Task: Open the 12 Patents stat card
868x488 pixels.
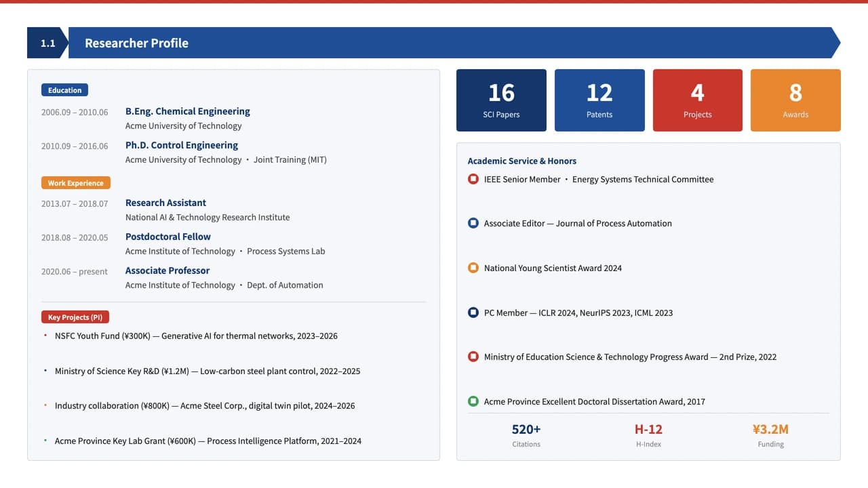Action: tap(599, 100)
